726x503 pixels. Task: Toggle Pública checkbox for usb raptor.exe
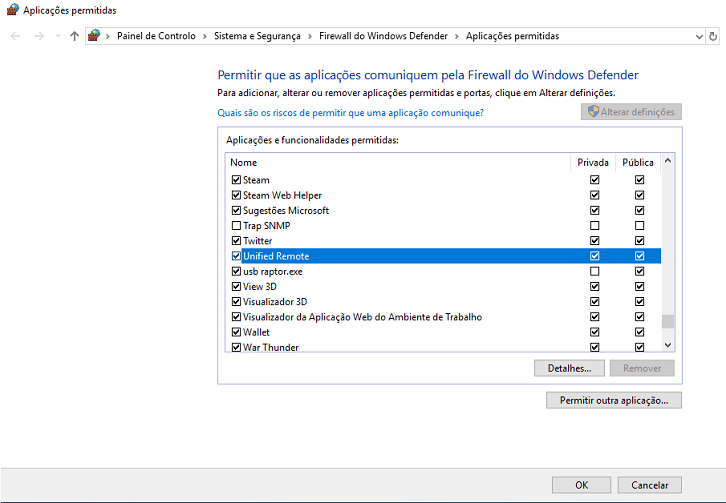tap(639, 271)
